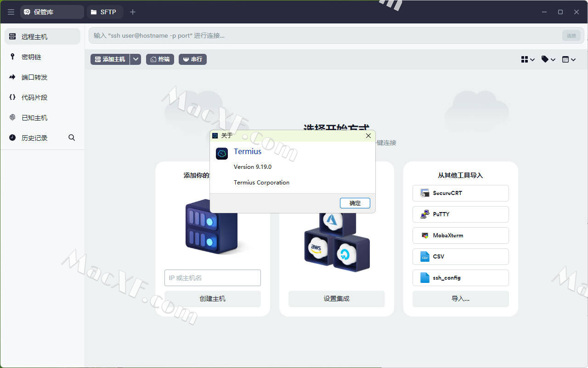Open 已知主机 in sidebar
The image size is (588, 368).
tap(42, 118)
